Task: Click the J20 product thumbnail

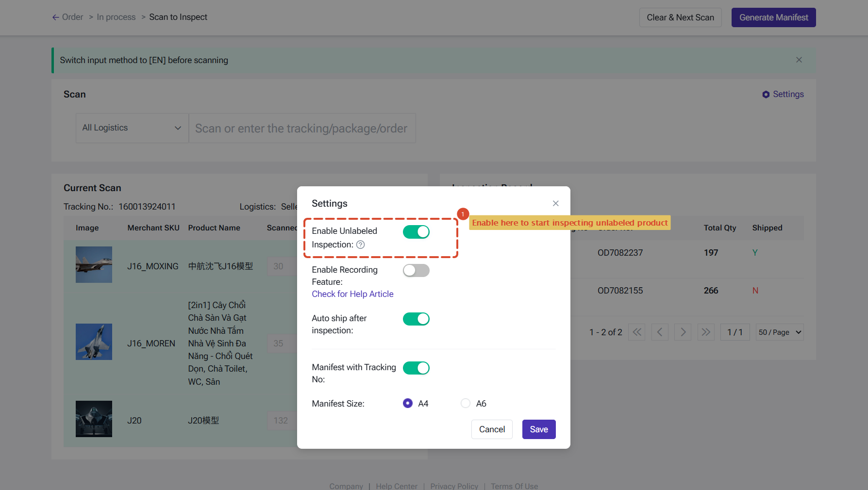Action: pyautogui.click(x=94, y=419)
